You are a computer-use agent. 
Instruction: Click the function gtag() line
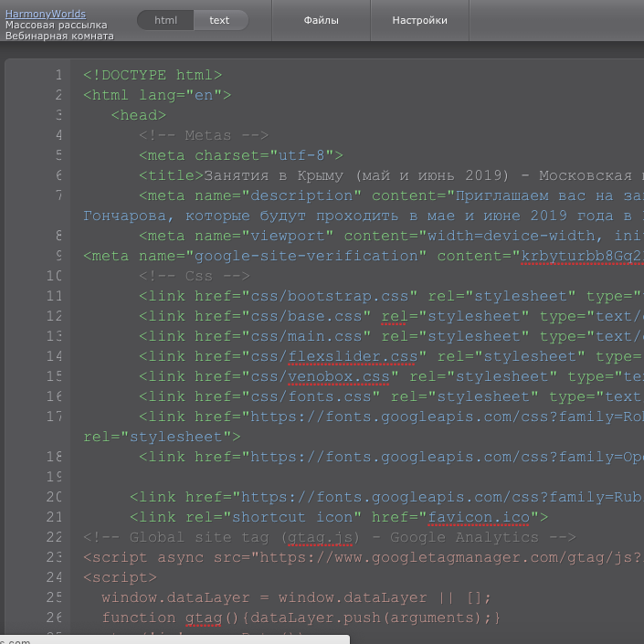pos(301,618)
